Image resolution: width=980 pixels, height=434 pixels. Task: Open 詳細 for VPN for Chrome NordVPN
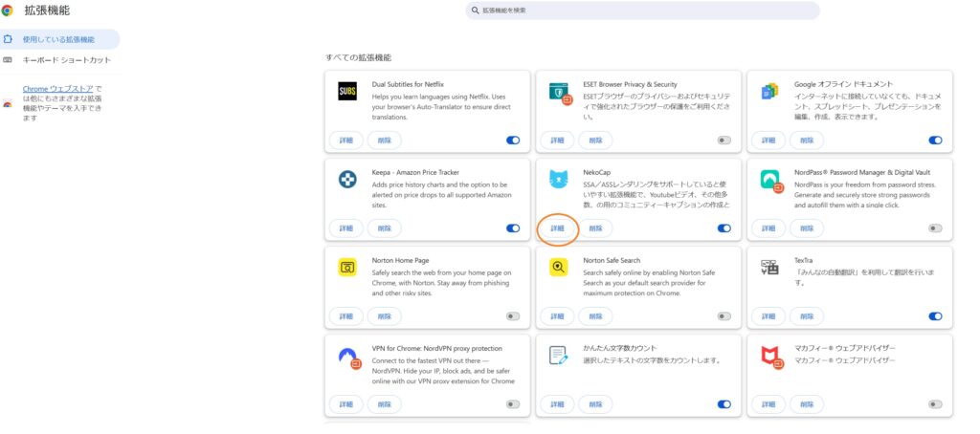[346, 404]
